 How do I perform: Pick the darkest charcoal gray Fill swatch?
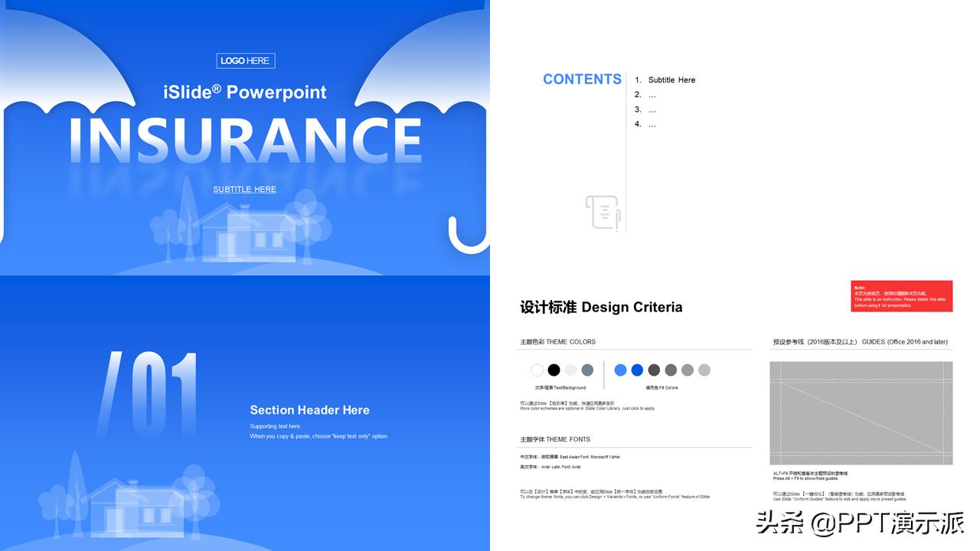(654, 370)
